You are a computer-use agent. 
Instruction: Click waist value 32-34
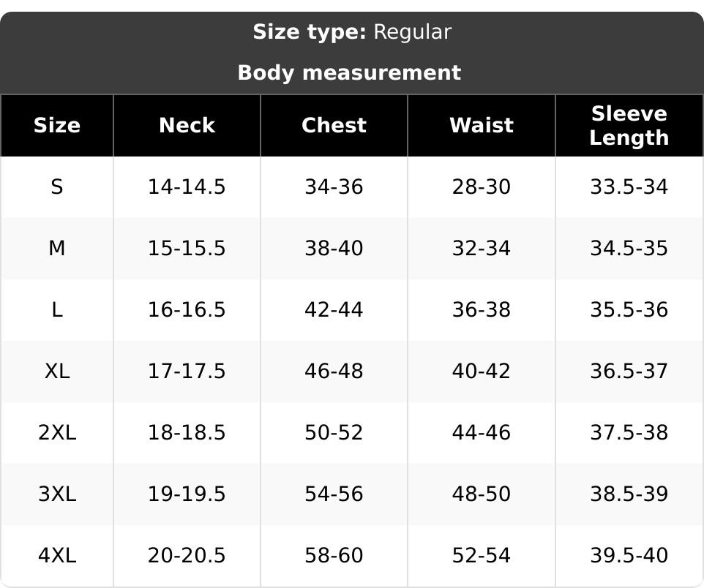(x=482, y=248)
